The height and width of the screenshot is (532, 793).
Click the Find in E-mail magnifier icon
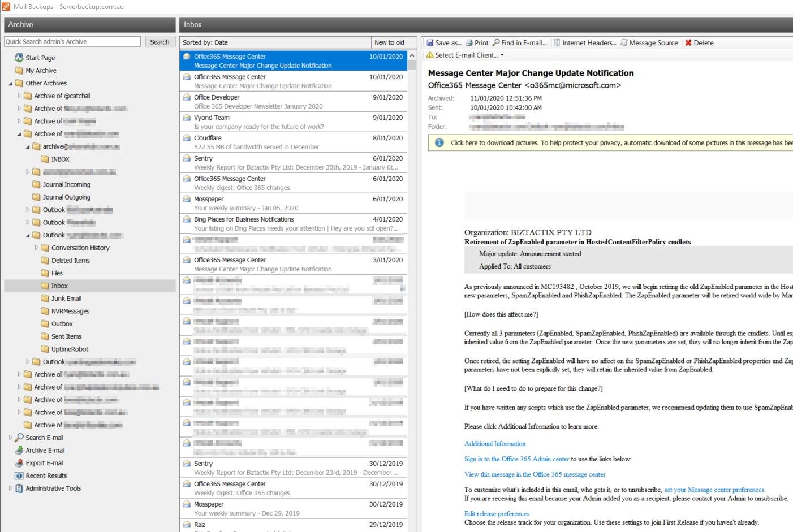pos(496,42)
